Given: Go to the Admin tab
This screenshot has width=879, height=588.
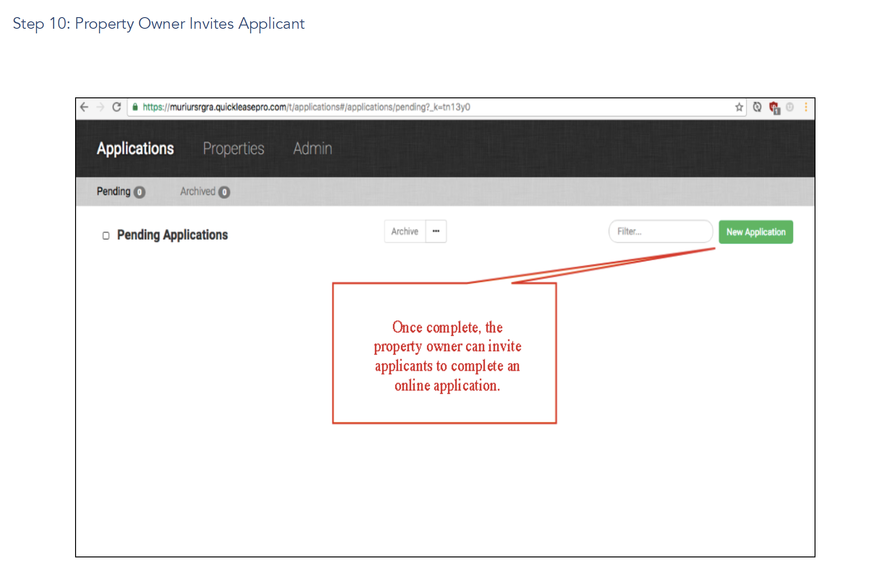Looking at the screenshot, I should 312,148.
